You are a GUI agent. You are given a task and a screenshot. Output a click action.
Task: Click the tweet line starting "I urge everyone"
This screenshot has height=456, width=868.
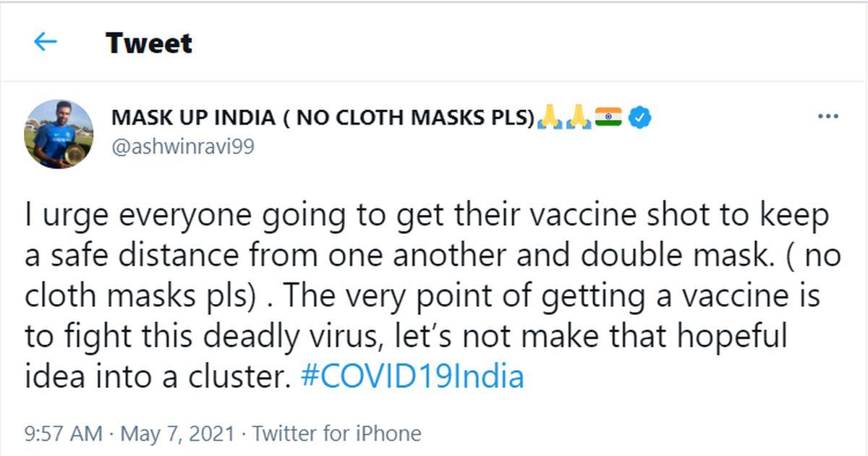pos(427,216)
